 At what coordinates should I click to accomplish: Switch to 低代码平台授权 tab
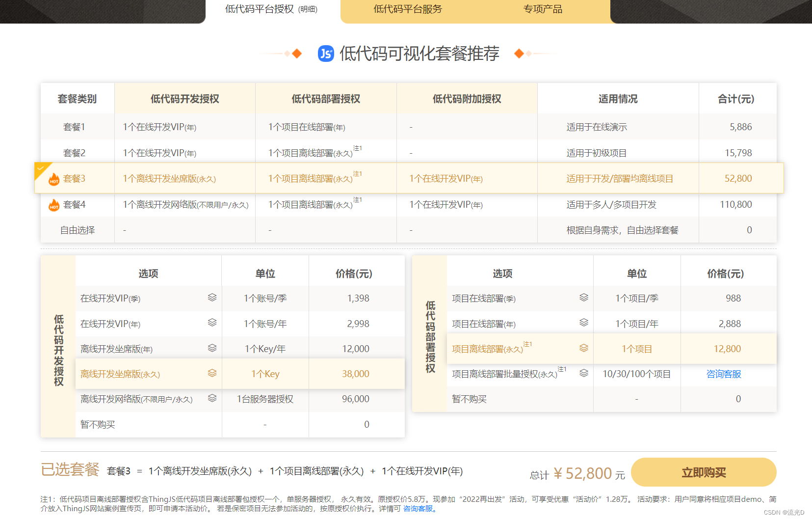tap(271, 9)
